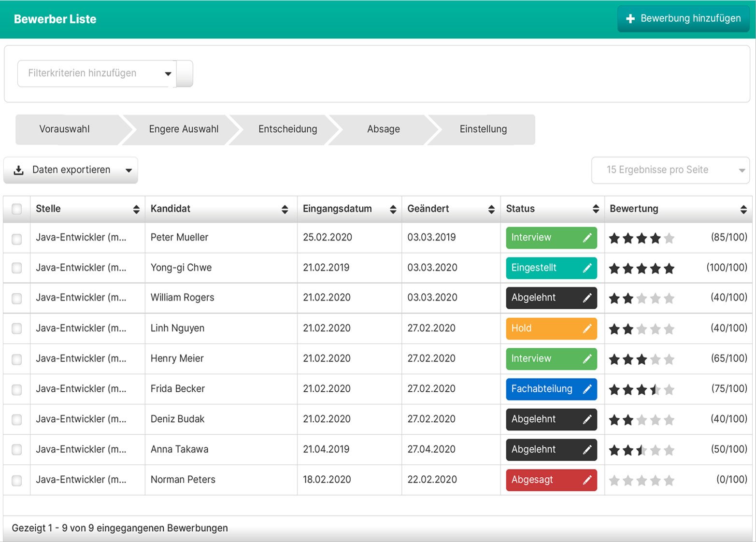Screen dimensions: 756x542
Task: Click star rating of Anna Takawa
Action: [x=642, y=450]
